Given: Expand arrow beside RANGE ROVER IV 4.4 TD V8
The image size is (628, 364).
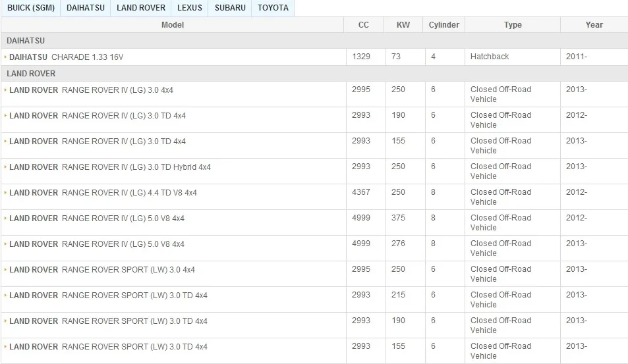Looking at the screenshot, I should coord(5,192).
